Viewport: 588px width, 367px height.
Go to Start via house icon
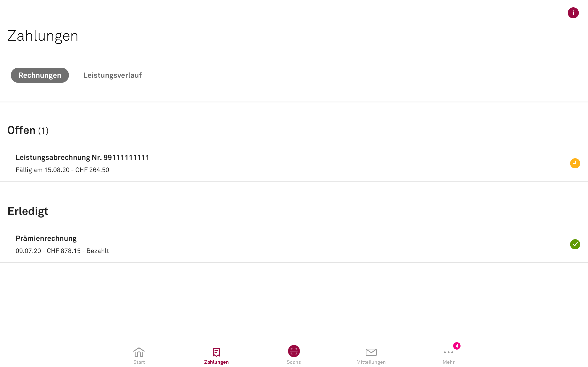139,352
